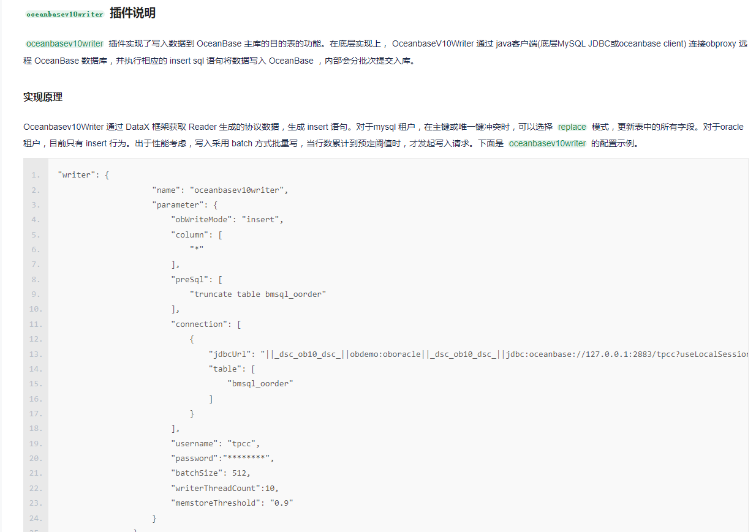Click the "obWriteMode": "insert" code line

pyautogui.click(x=227, y=219)
